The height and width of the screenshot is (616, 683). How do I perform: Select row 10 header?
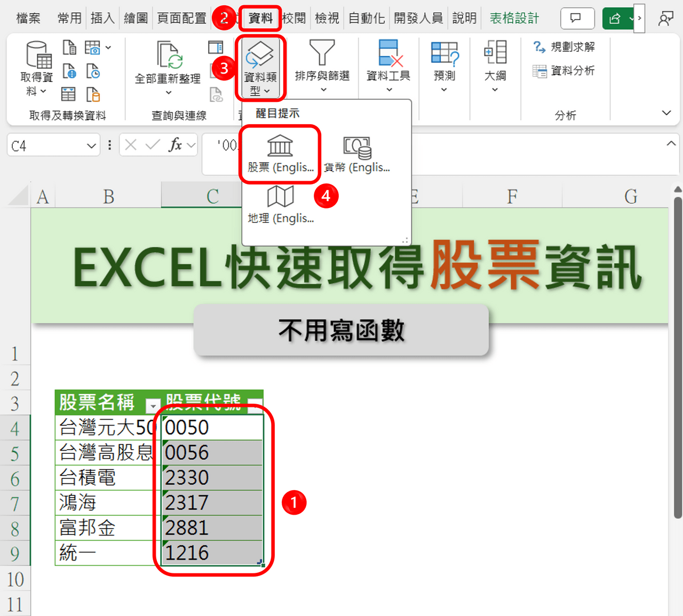click(x=15, y=579)
